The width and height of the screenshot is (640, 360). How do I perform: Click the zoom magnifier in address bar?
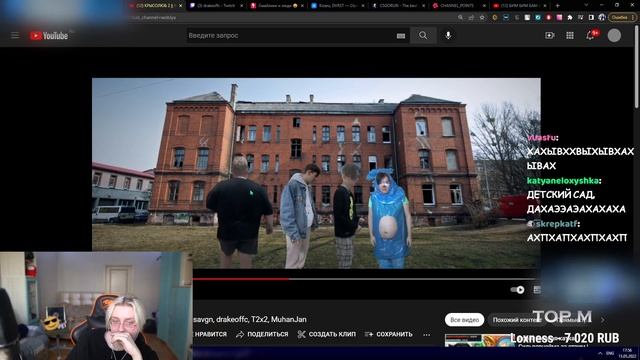(x=460, y=18)
